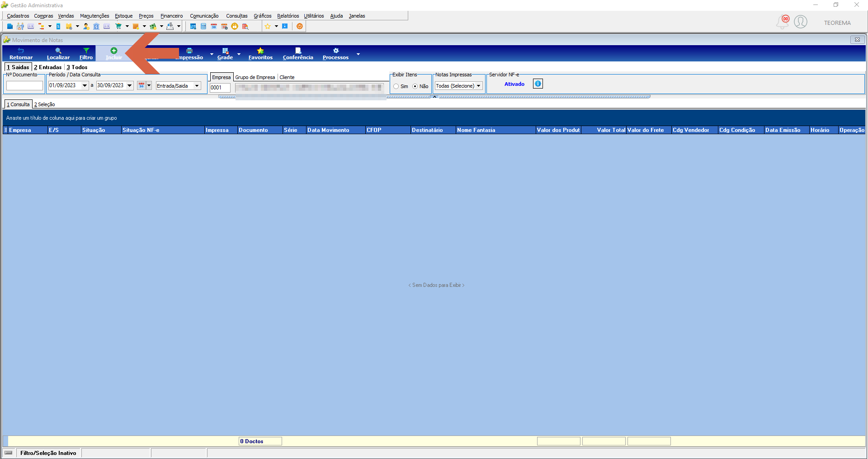Click the blue info square in top toolbar

[285, 26]
